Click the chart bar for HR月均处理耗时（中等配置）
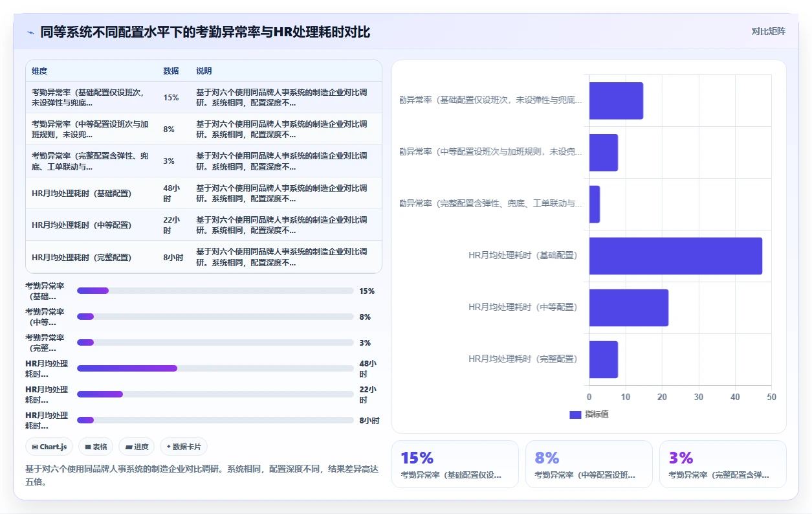 click(x=628, y=308)
